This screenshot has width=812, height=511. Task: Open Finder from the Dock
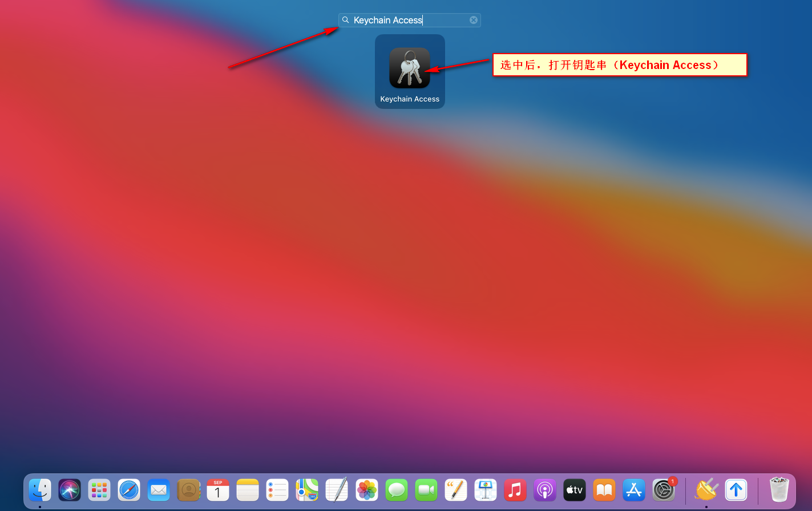(40, 490)
